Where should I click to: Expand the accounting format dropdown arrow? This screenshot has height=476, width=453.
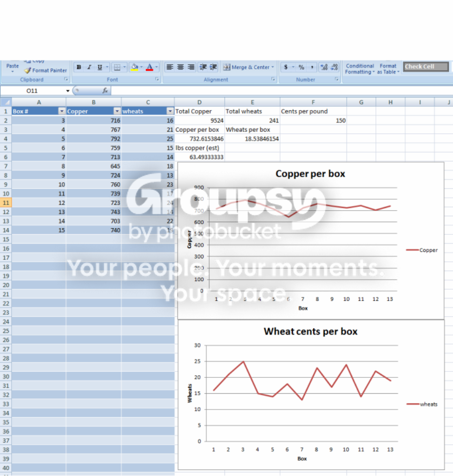click(x=293, y=67)
